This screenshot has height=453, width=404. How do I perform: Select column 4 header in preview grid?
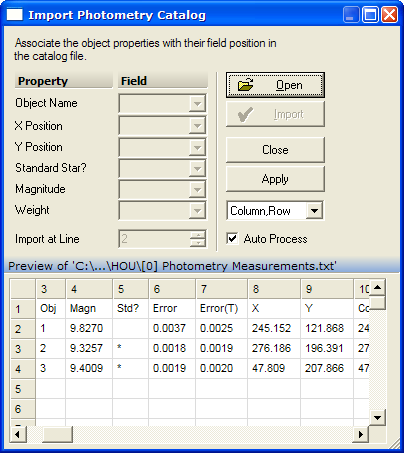pos(89,289)
